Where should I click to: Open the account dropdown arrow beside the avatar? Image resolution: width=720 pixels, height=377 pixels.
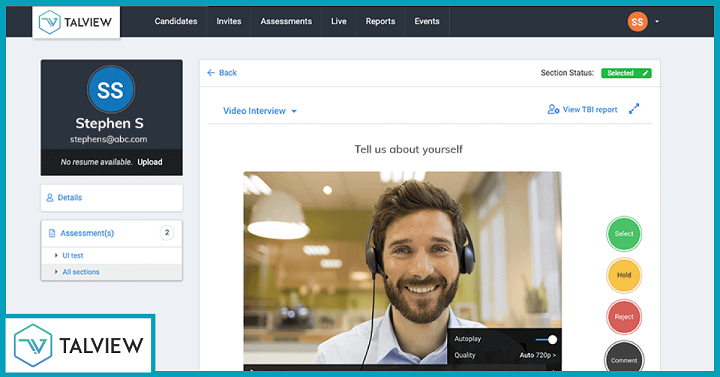(657, 22)
